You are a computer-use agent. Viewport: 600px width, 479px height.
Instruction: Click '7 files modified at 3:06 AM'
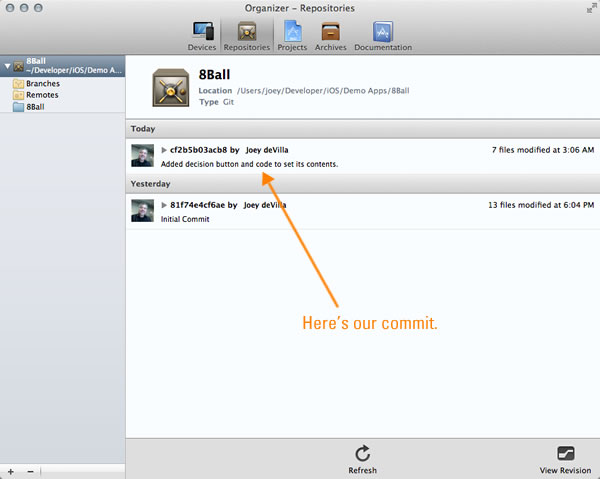coord(543,150)
